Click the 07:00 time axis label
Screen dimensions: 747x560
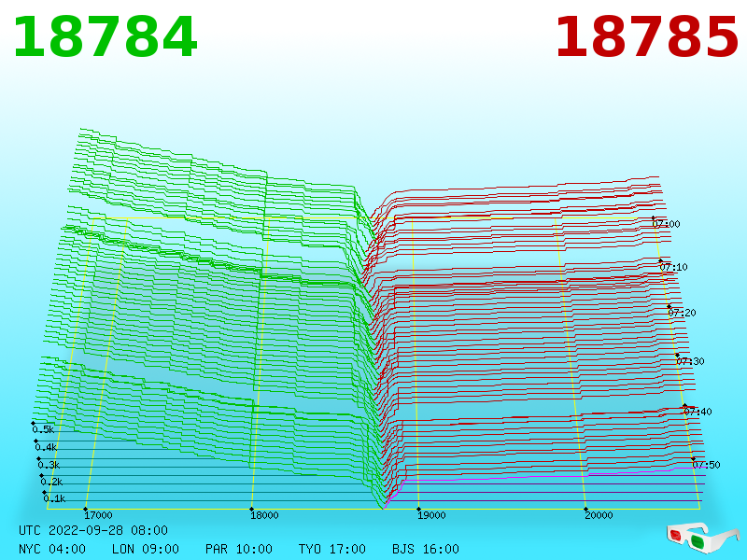tap(666, 224)
